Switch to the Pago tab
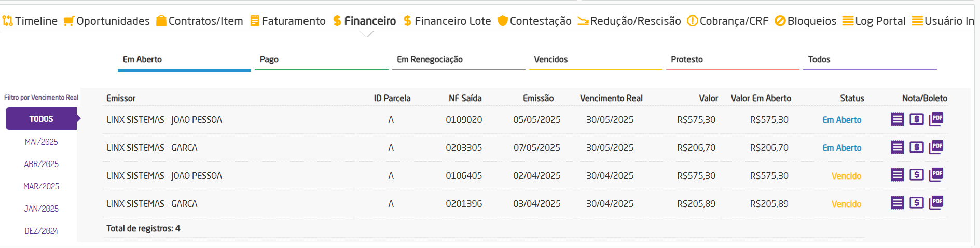Viewport: 980px width, 248px height. click(269, 59)
